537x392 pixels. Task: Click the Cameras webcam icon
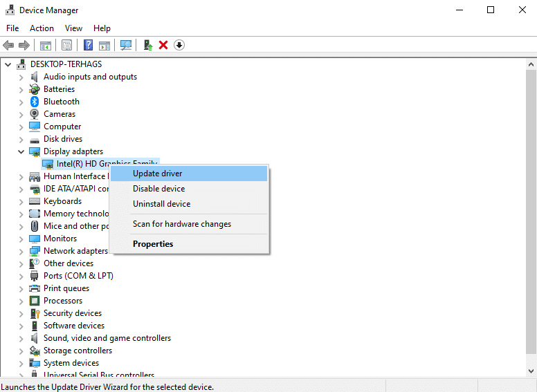coord(34,114)
